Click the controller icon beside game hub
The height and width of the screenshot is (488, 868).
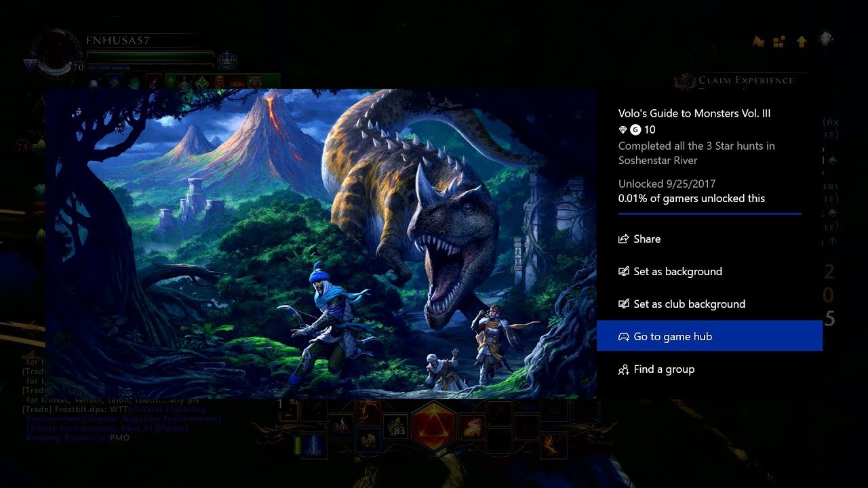pos(623,336)
